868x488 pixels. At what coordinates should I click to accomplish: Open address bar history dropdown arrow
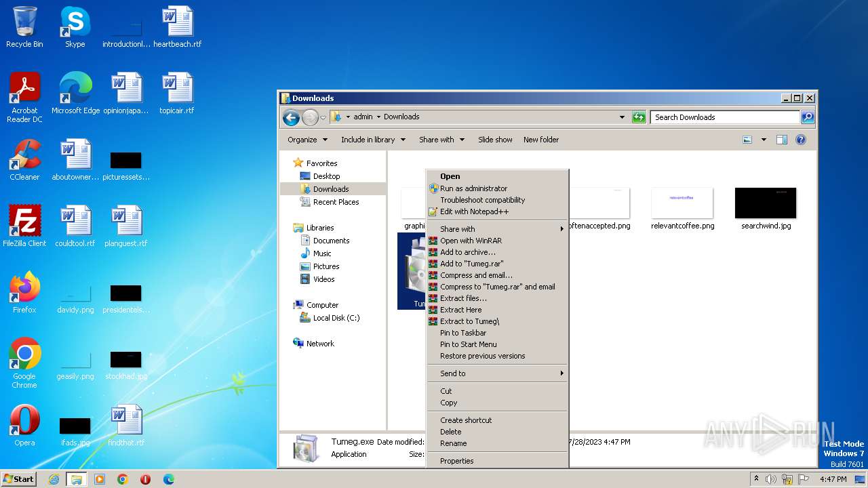click(622, 117)
